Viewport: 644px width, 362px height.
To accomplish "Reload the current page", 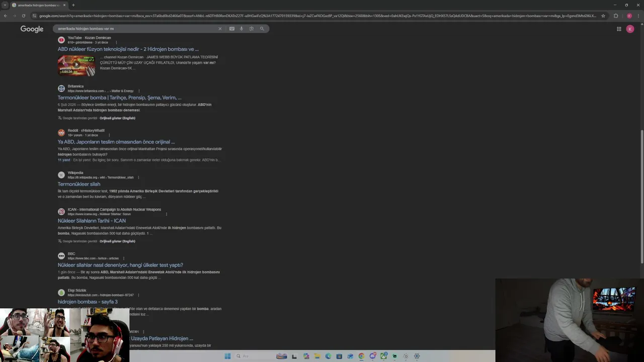I will pyautogui.click(x=25, y=16).
